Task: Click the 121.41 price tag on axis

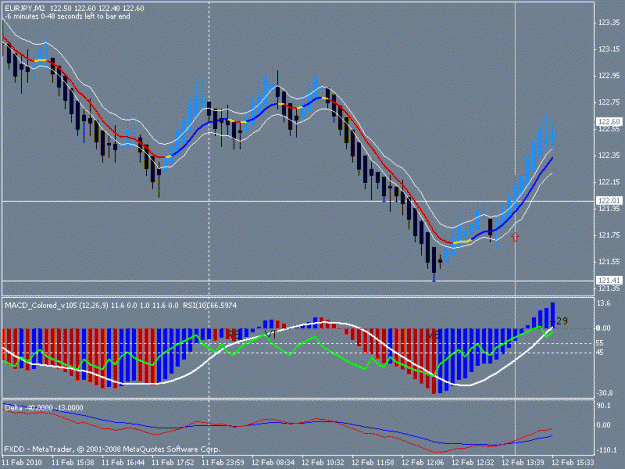Action: [x=609, y=281]
